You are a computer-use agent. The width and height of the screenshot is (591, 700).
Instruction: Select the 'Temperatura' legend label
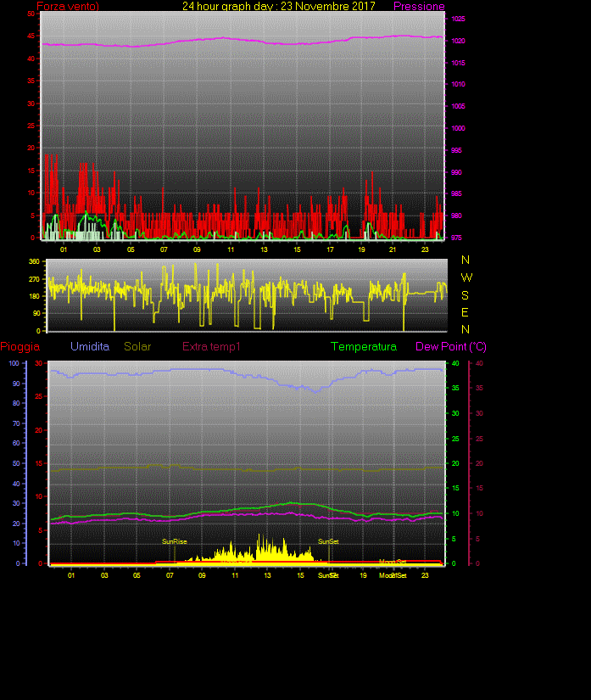[x=364, y=346]
